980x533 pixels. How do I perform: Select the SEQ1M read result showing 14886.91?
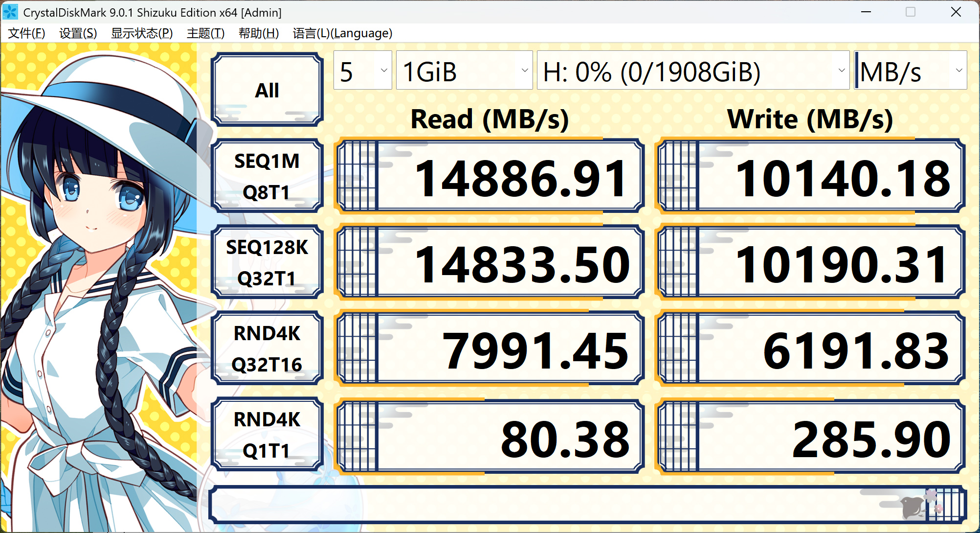click(x=489, y=175)
